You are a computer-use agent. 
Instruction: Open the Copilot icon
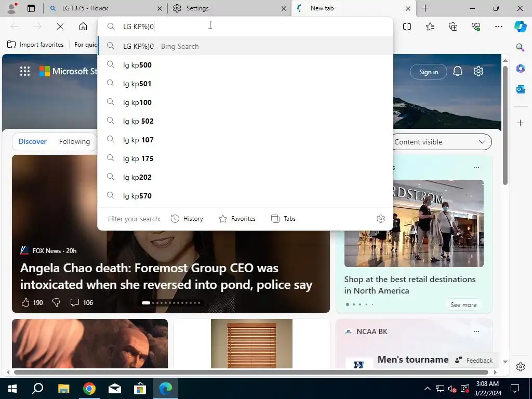pos(520,26)
